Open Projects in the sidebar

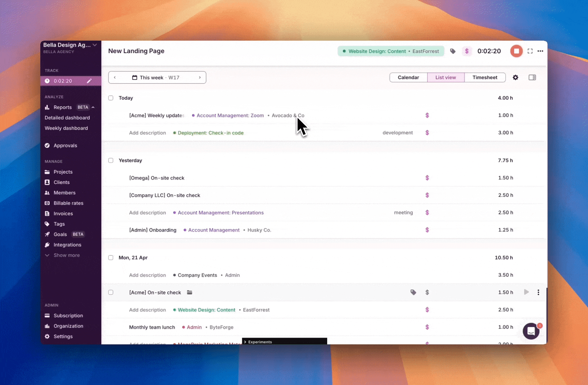click(x=63, y=172)
